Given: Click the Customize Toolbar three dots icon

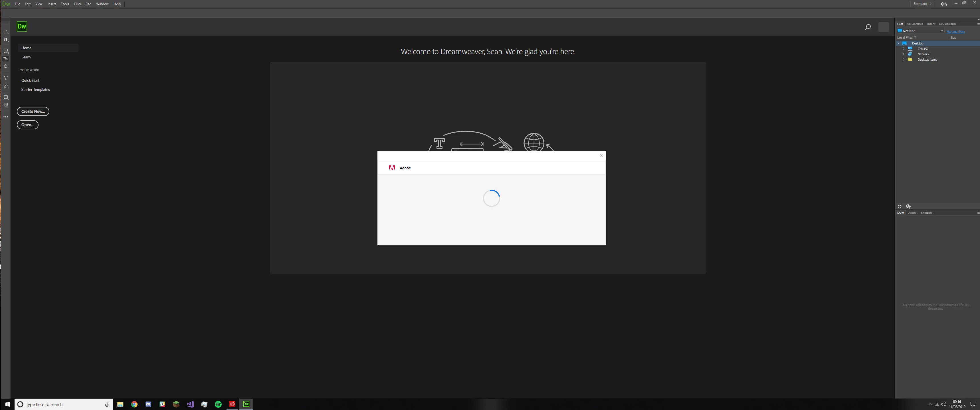Looking at the screenshot, I should click(x=6, y=117).
